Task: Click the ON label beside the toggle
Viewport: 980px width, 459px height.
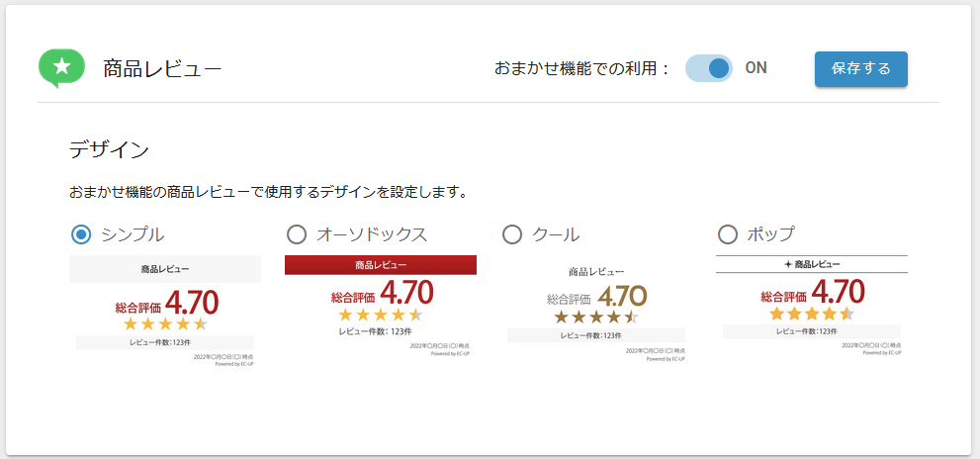Action: pos(757,68)
